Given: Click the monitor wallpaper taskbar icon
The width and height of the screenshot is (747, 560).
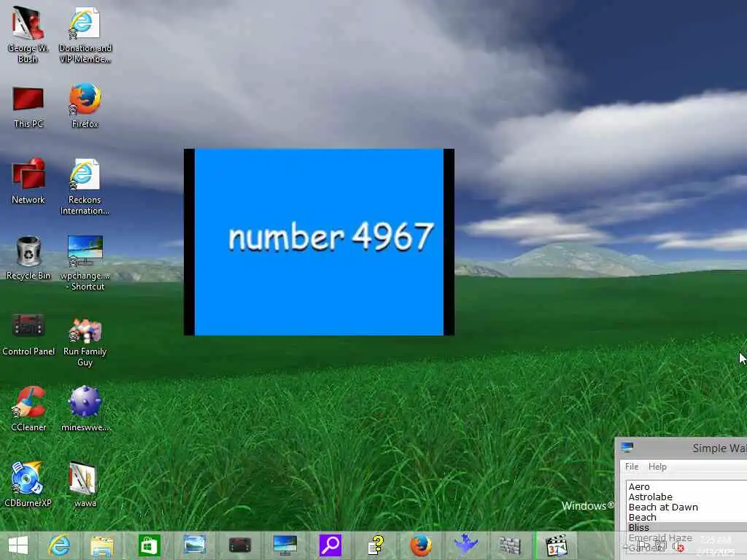Looking at the screenshot, I should [285, 545].
